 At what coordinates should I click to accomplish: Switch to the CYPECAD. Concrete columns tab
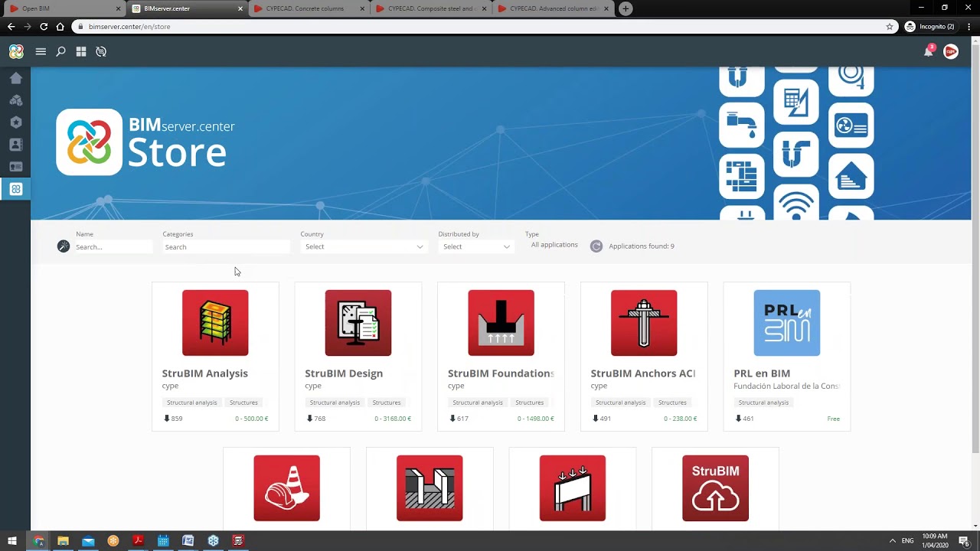(x=310, y=8)
